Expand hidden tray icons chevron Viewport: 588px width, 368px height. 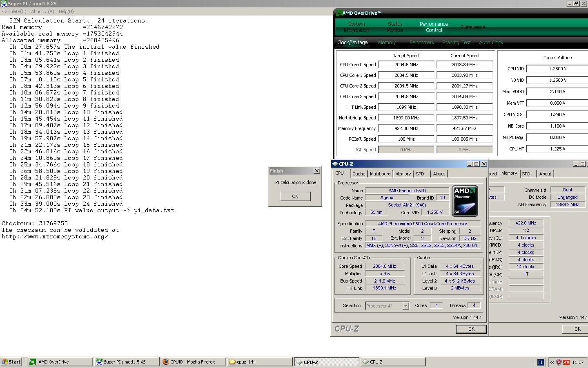point(552,362)
